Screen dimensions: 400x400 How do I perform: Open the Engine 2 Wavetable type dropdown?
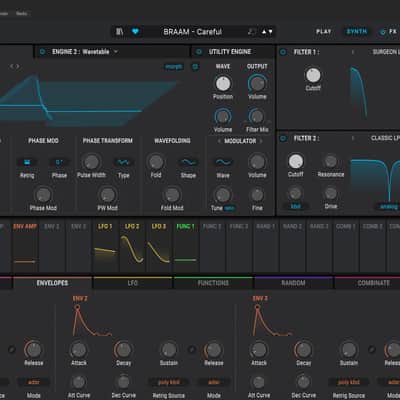[85, 52]
